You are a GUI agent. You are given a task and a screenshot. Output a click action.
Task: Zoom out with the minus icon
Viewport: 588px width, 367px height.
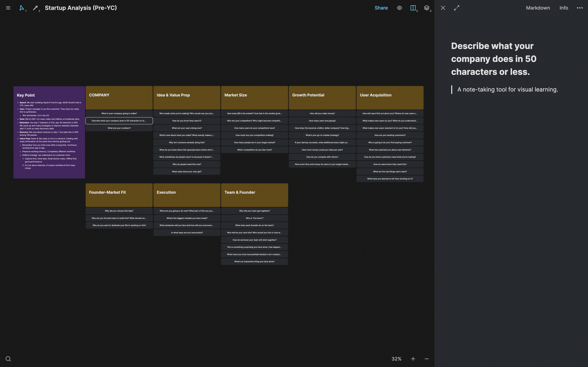tap(427, 359)
